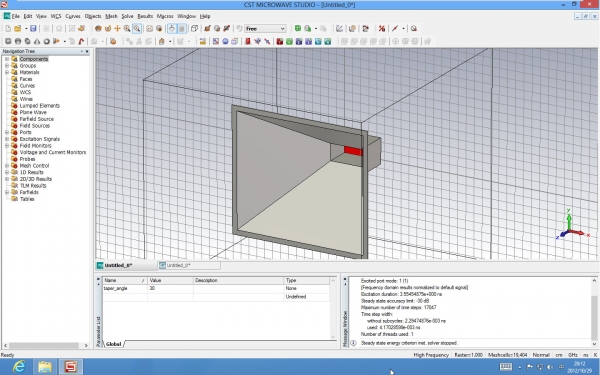Expand the Components tree node
Viewport: 600px width, 375px height.
click(x=7, y=59)
